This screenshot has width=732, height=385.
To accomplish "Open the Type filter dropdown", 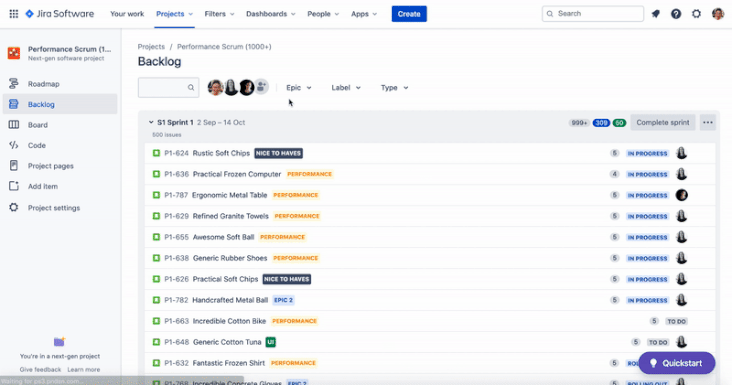I will [394, 88].
